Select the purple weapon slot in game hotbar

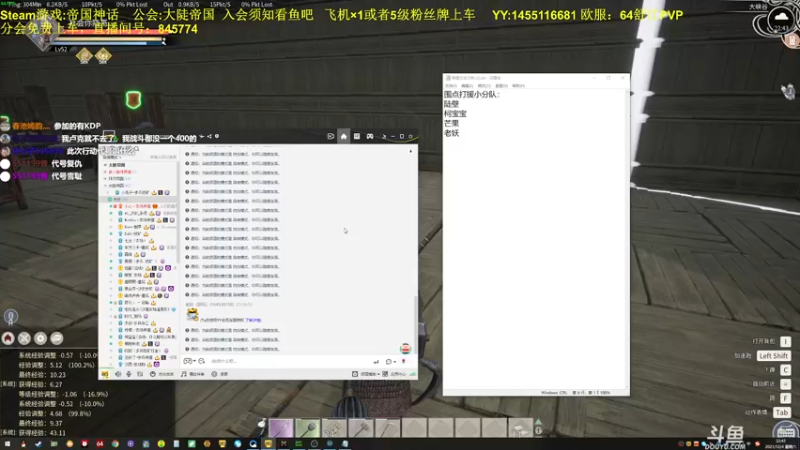[281, 428]
